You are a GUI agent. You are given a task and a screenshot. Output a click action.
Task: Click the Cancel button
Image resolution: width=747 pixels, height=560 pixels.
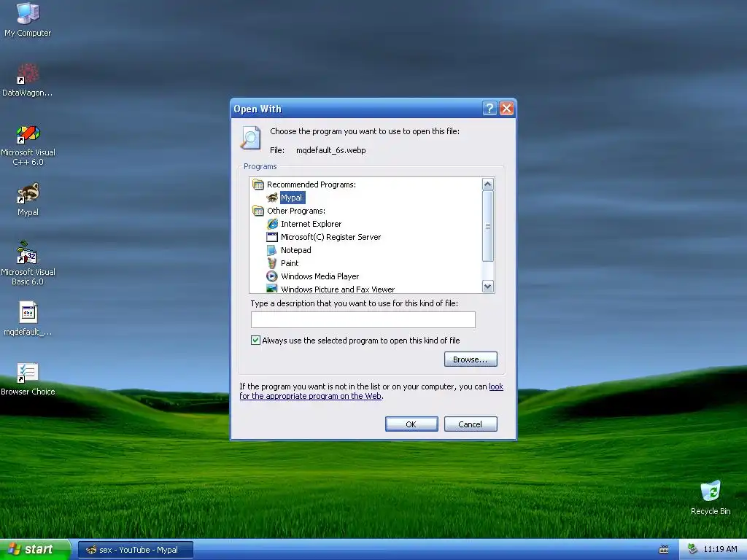tap(471, 424)
